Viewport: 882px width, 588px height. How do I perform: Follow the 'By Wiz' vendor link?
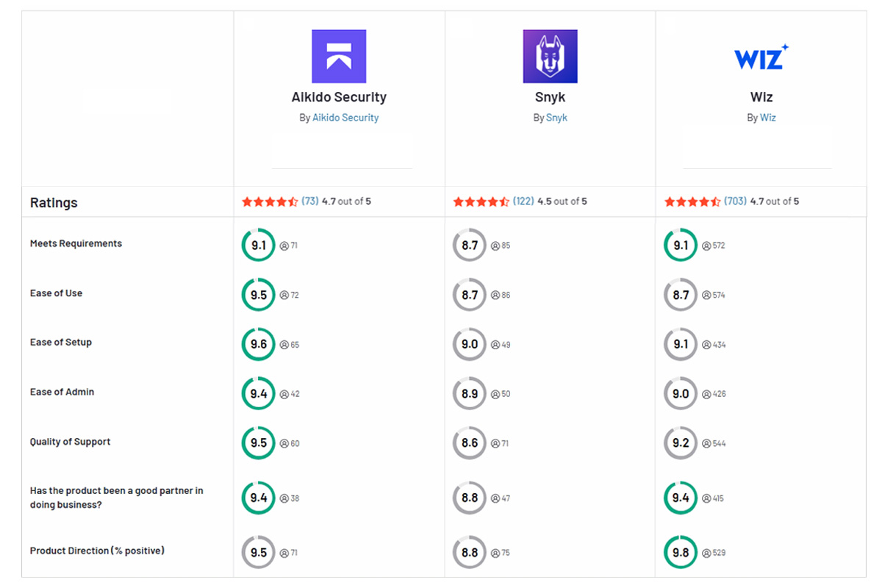[768, 118]
